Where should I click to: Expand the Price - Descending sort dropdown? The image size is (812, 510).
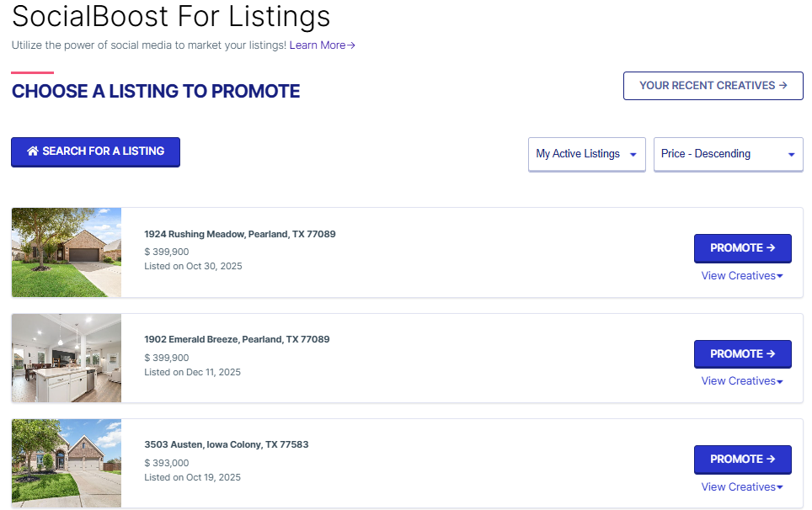coord(728,154)
